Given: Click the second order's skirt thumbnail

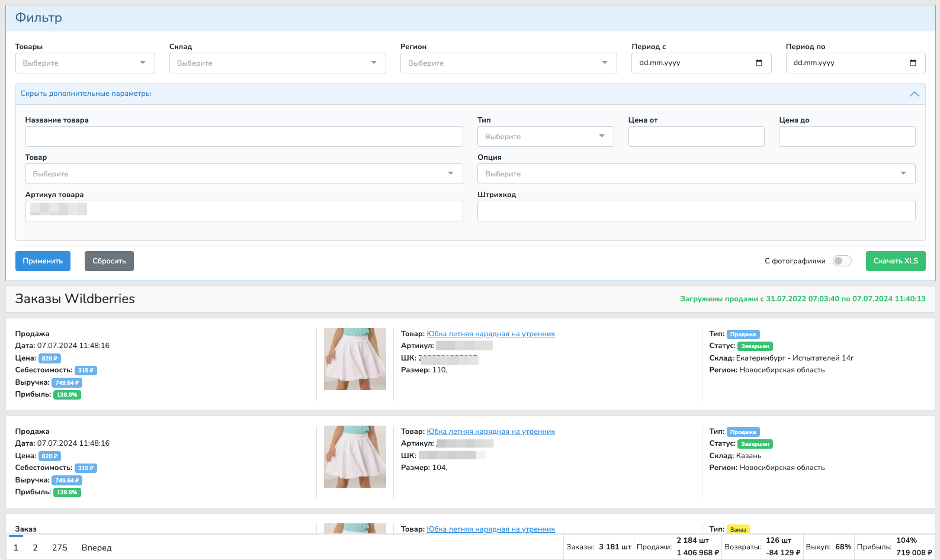Looking at the screenshot, I should point(355,456).
